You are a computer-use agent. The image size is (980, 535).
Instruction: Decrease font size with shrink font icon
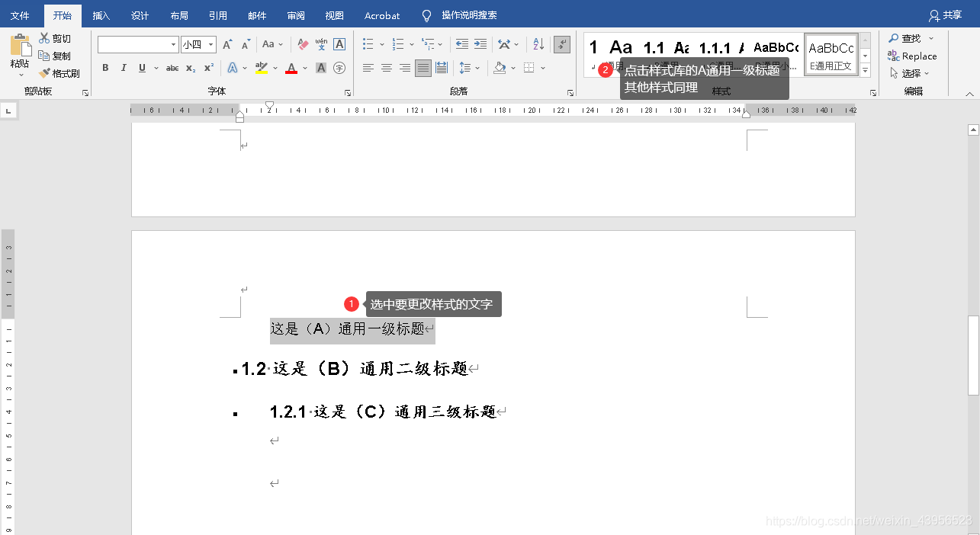click(246, 45)
